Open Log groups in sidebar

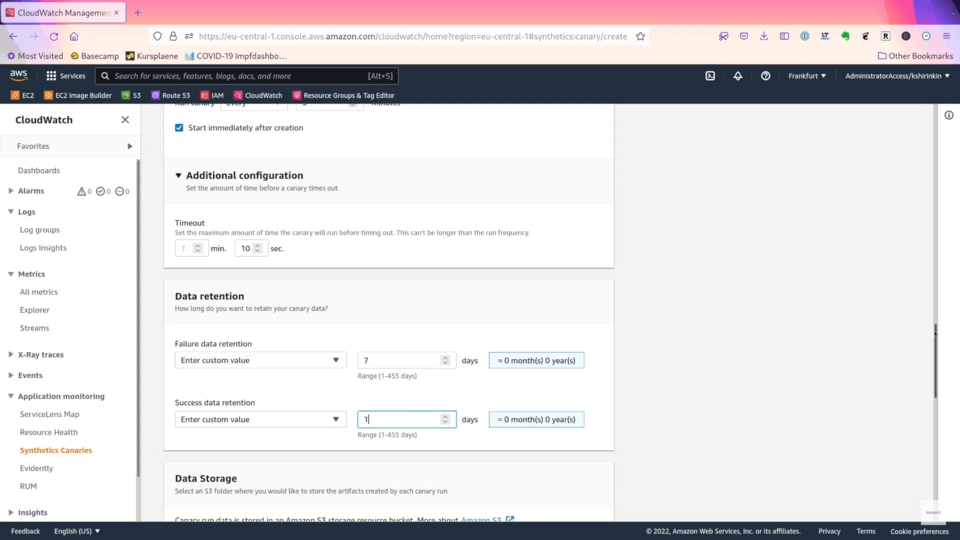click(x=40, y=230)
